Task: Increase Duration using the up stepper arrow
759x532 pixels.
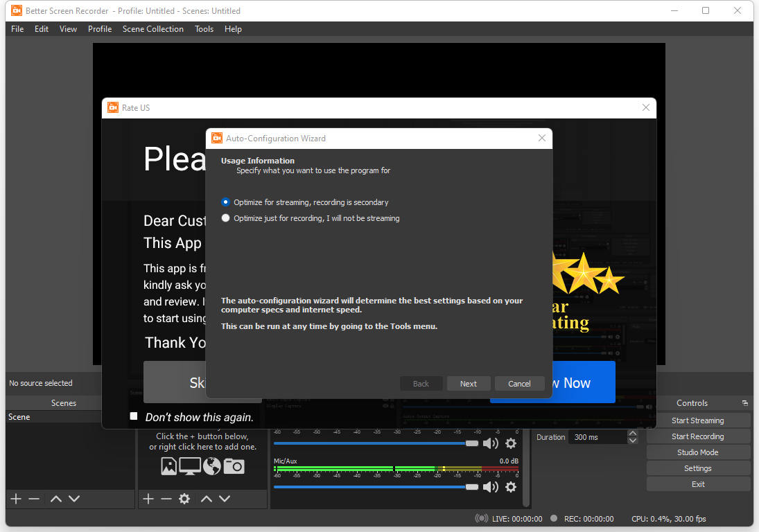Action: coord(632,433)
